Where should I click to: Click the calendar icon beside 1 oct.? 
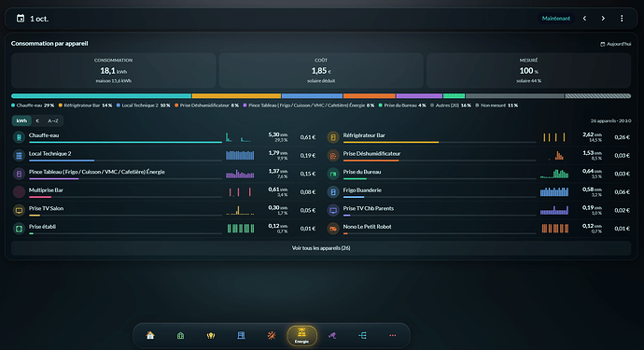[x=21, y=18]
